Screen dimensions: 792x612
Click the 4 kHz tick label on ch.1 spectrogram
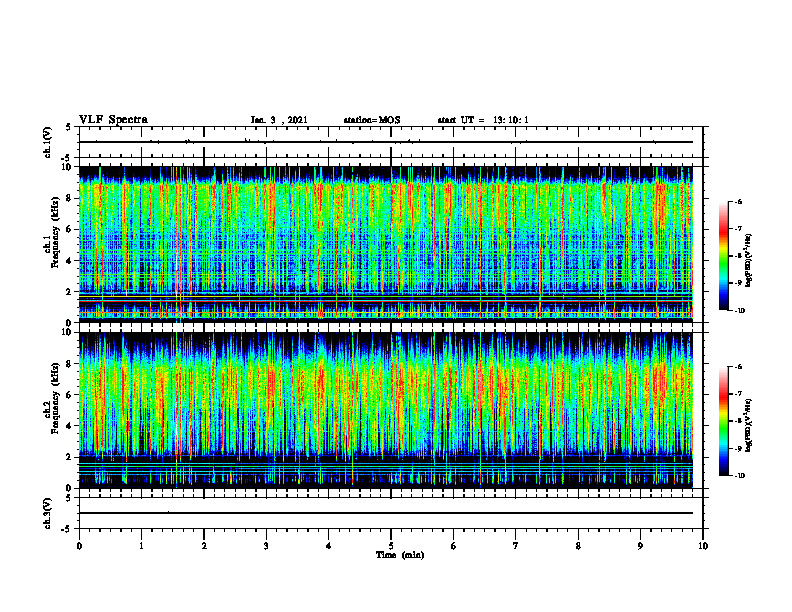coord(70,261)
